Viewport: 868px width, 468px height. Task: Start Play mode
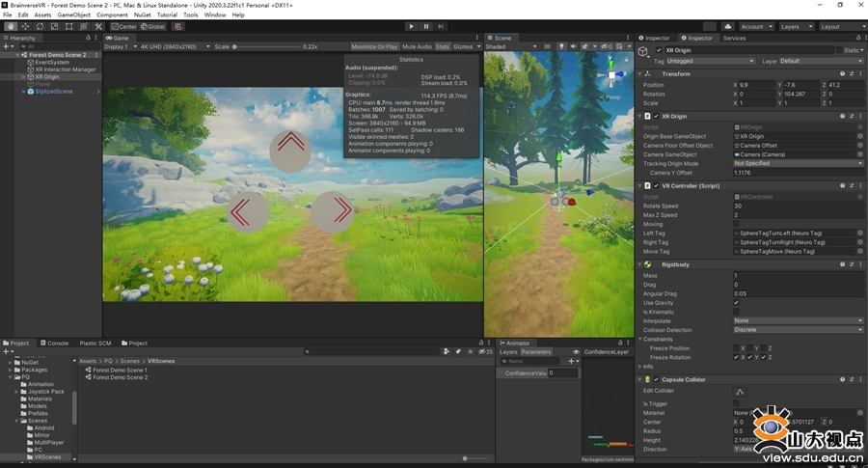click(x=411, y=27)
